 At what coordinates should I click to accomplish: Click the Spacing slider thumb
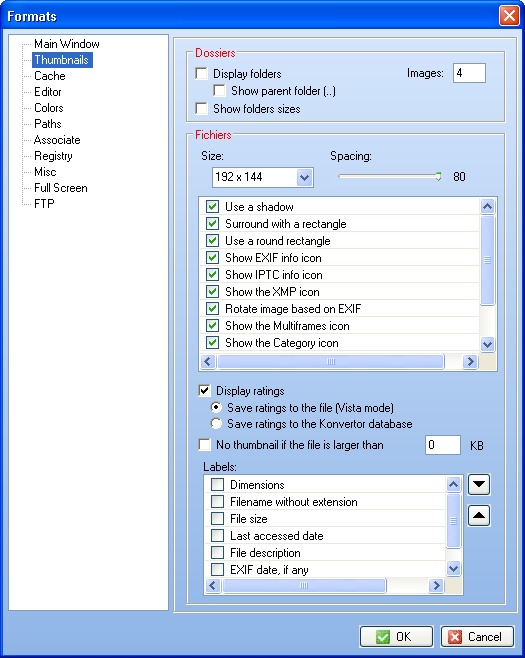438,176
